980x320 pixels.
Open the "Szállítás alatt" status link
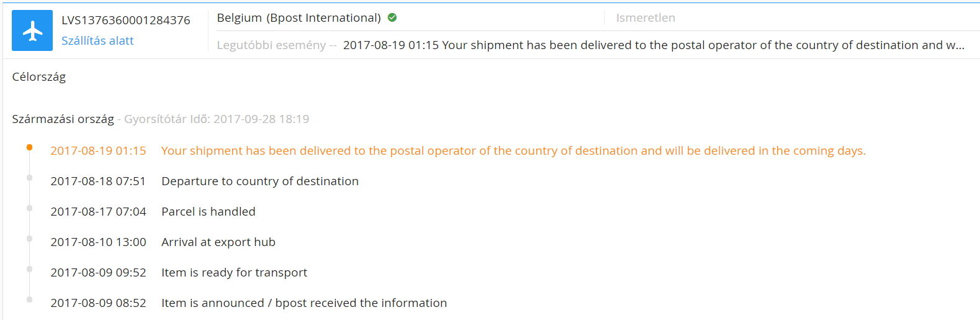pos(97,40)
